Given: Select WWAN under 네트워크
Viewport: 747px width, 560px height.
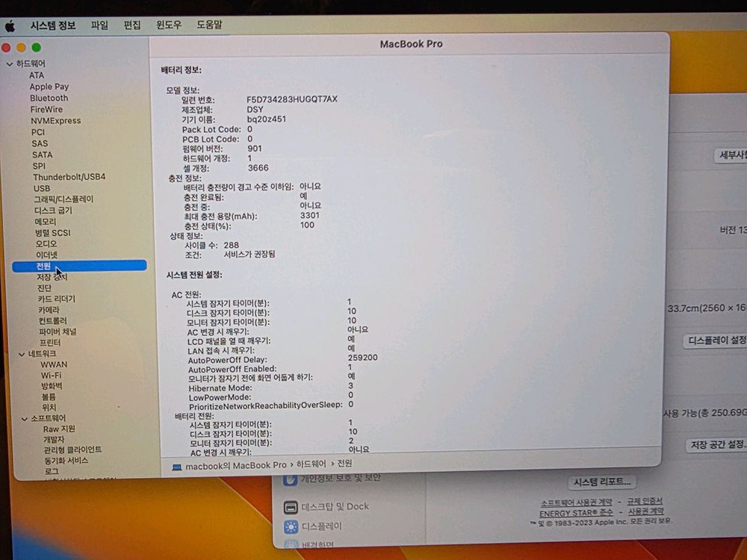Looking at the screenshot, I should pos(54,365).
